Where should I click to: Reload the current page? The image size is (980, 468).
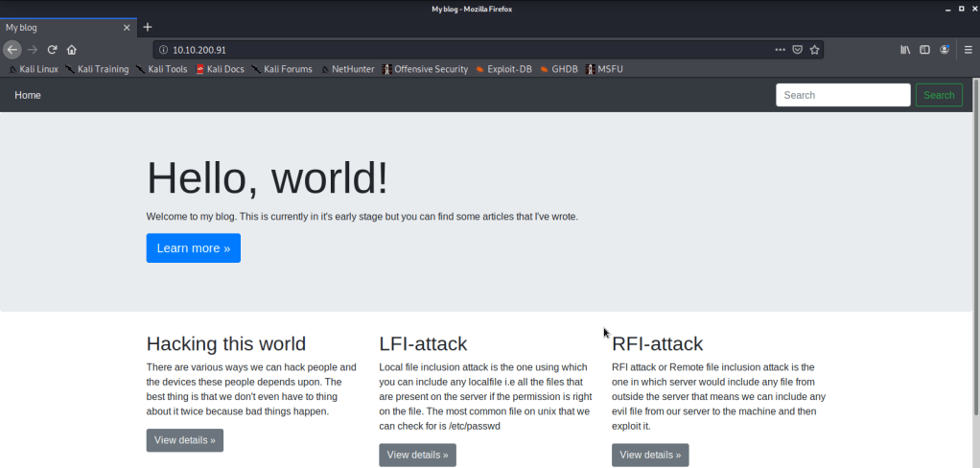tap(53, 50)
